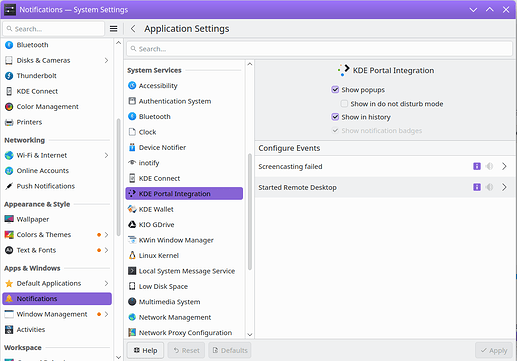Enable Show in do not disturb mode
The height and width of the screenshot is (361, 517).
click(344, 104)
